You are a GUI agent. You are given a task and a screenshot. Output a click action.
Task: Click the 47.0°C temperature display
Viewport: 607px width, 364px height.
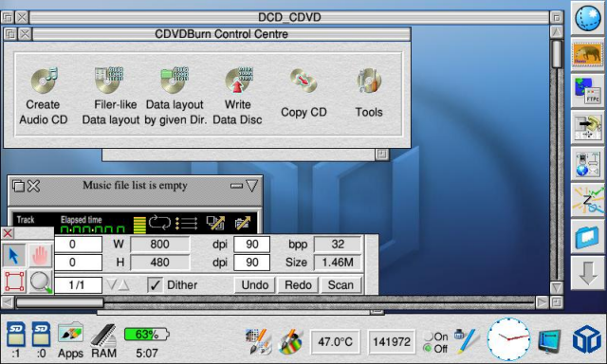[x=335, y=341]
